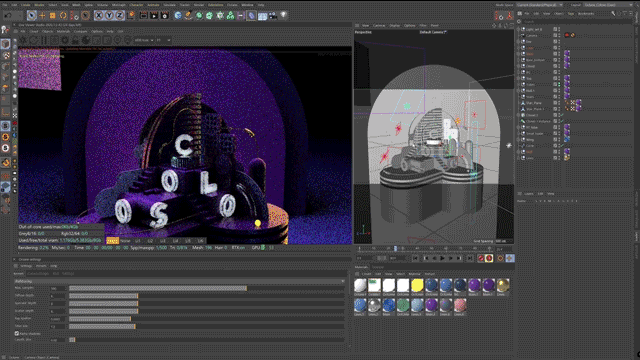Select the Rotate tool in top toolbar
The height and width of the screenshot is (360, 640).
pos(63,16)
